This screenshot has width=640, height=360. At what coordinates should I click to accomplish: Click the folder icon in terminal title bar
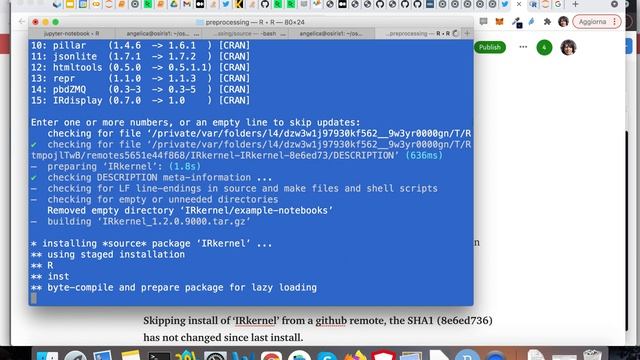[x=200, y=22]
